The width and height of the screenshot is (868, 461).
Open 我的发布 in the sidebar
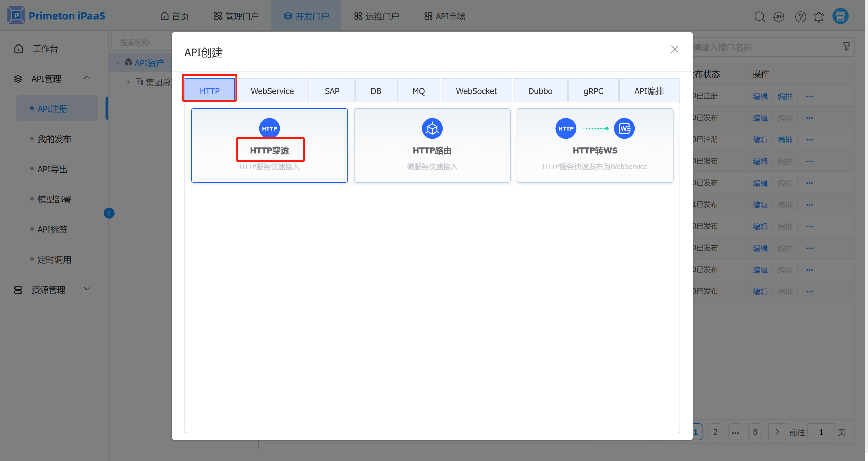pos(54,139)
